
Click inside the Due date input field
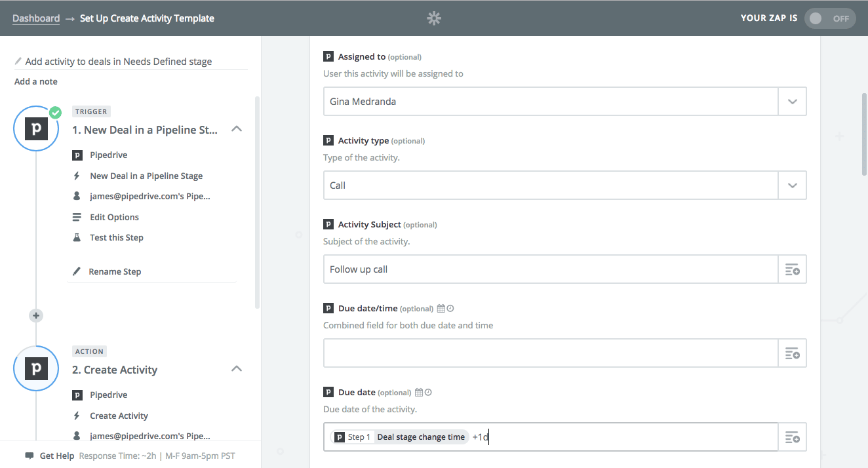551,437
